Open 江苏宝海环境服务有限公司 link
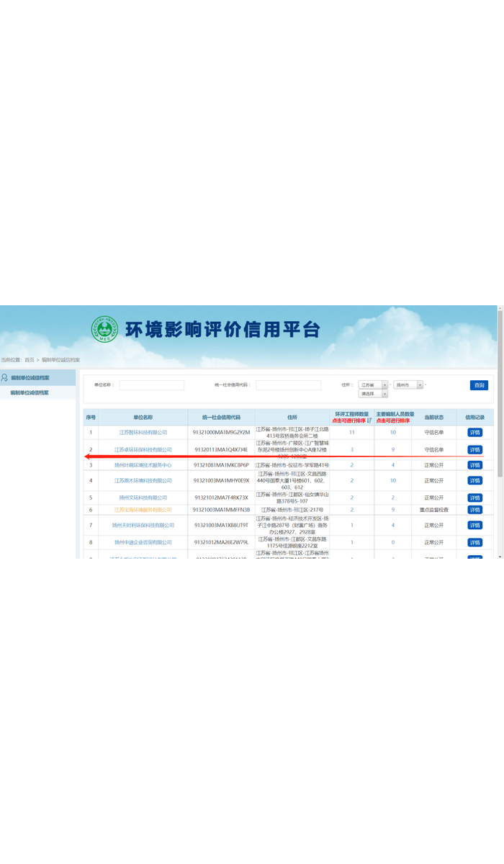 click(x=143, y=510)
